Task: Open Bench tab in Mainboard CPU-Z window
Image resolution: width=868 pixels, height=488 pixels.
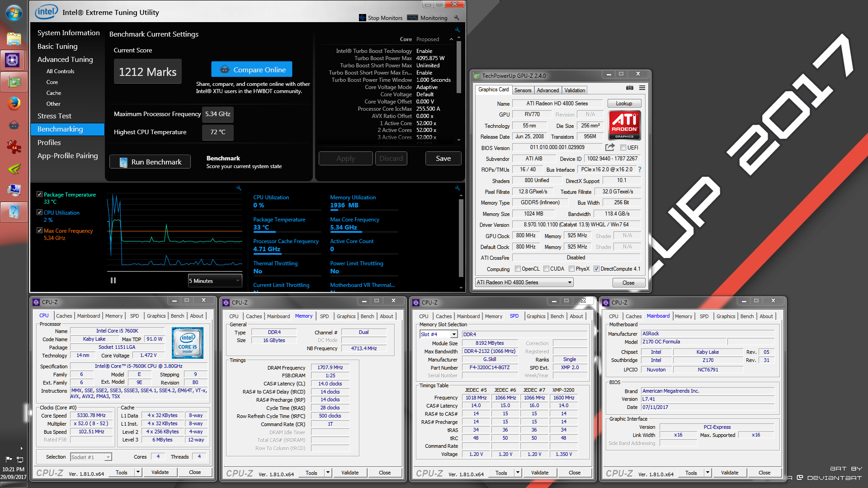Action: click(x=747, y=316)
